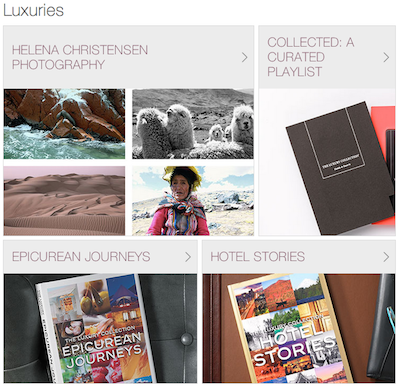The height and width of the screenshot is (388, 400).
Task: Click the Hotel Stories chevron arrow
Action: (x=386, y=257)
